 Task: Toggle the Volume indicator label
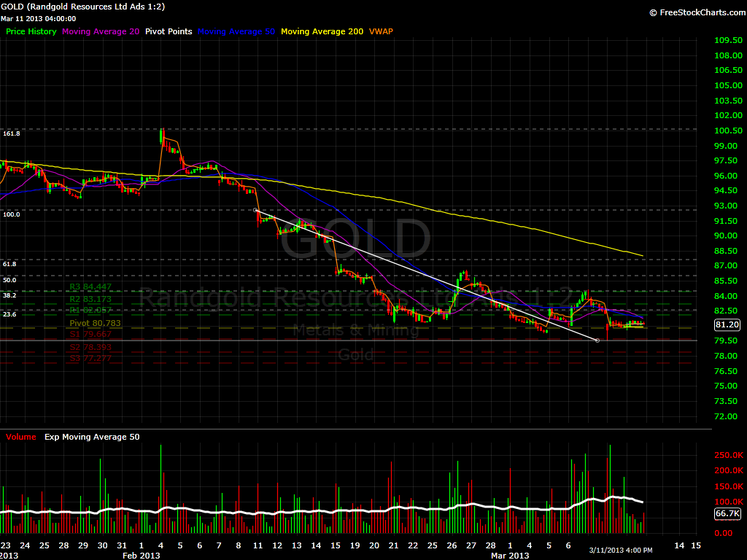tap(20, 437)
